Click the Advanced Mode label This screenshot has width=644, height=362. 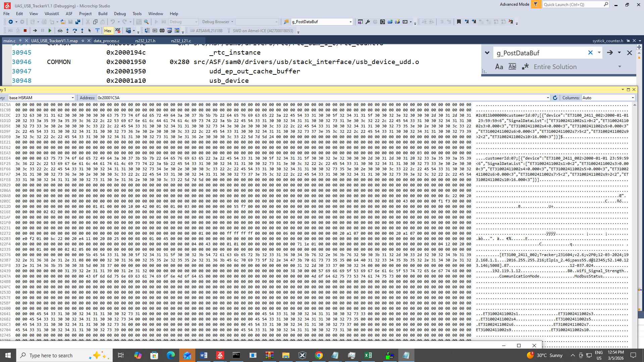[514, 4]
